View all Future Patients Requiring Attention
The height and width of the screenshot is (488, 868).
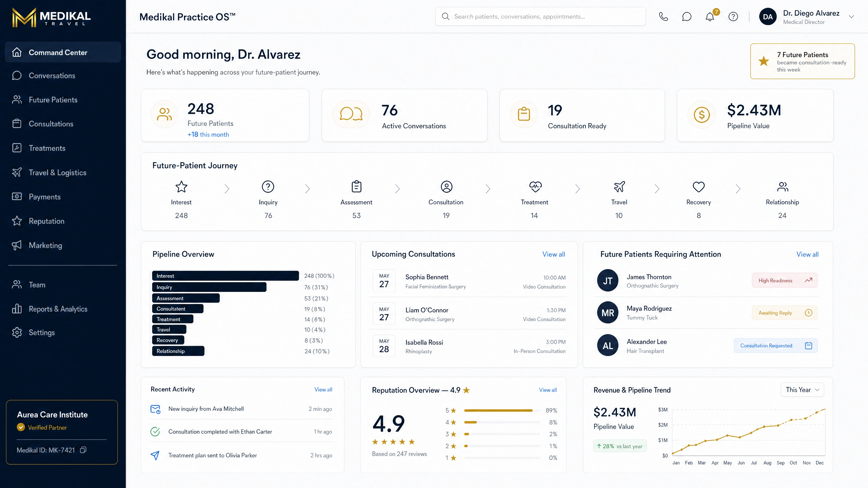[807, 254]
